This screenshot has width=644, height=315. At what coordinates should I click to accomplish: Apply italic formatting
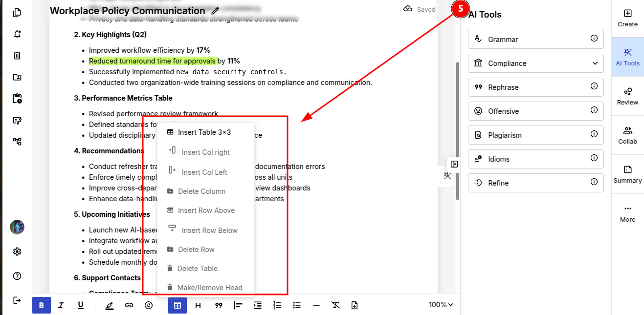(61, 305)
